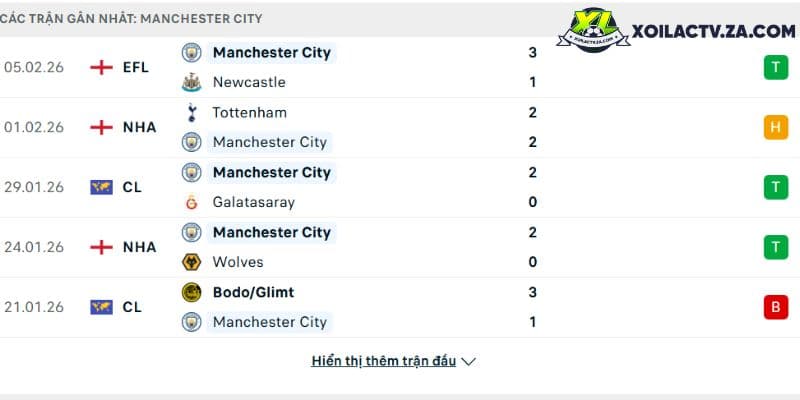Click the Galatasaray club crest icon
The width and height of the screenshot is (800, 400).
point(191,203)
